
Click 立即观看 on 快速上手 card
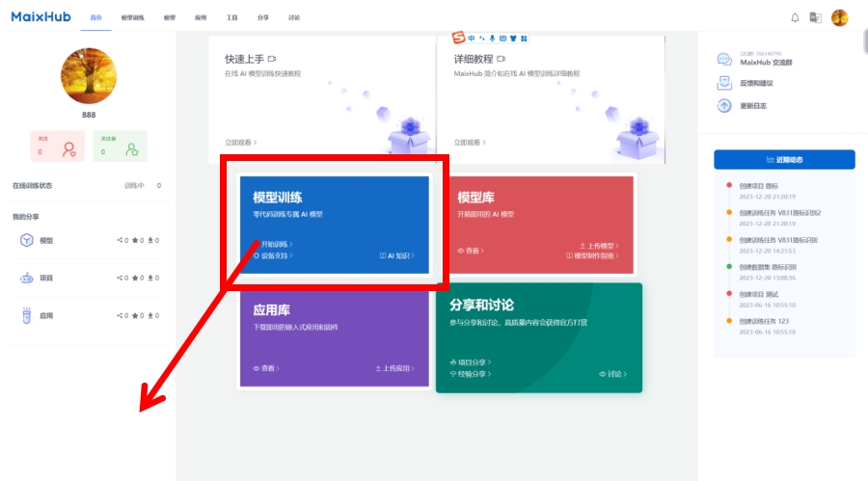pos(240,143)
